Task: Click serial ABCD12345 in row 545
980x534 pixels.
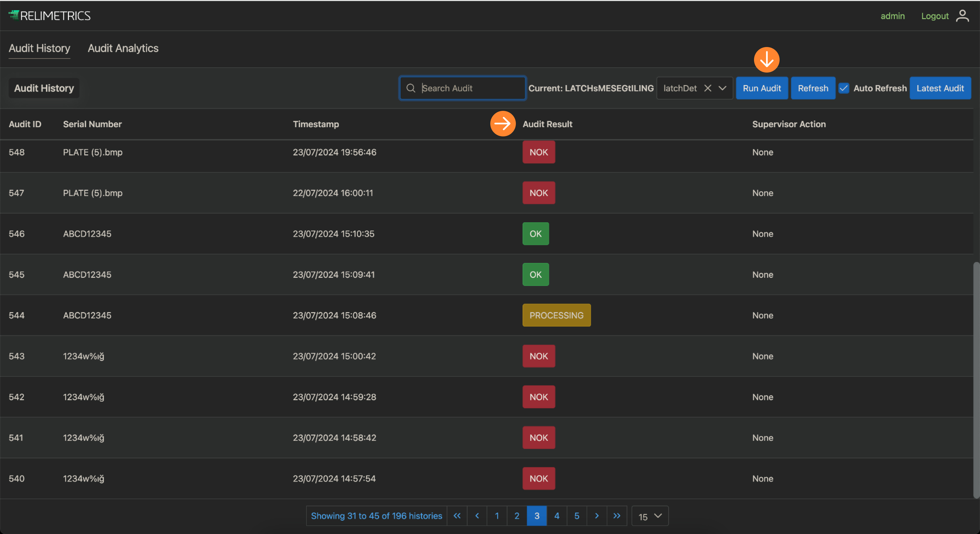Action: 87,275
